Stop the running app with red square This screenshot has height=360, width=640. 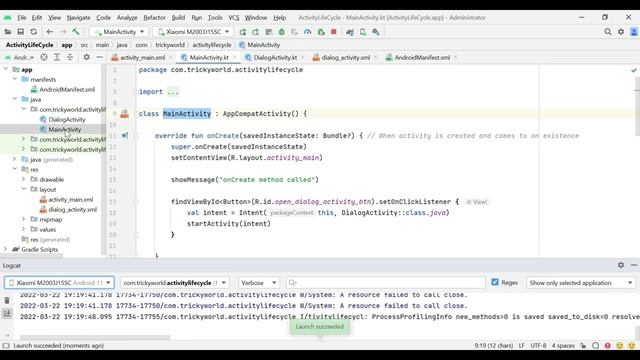(334, 32)
